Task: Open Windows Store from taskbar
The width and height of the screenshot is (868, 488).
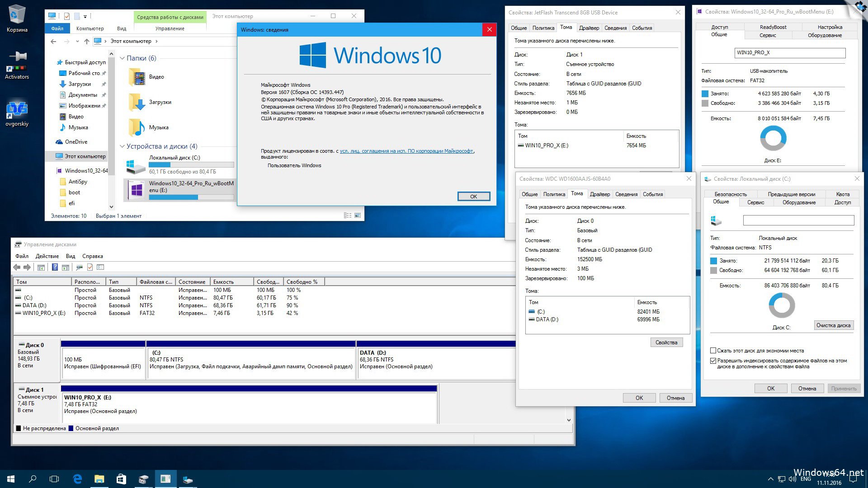Action: click(x=121, y=479)
